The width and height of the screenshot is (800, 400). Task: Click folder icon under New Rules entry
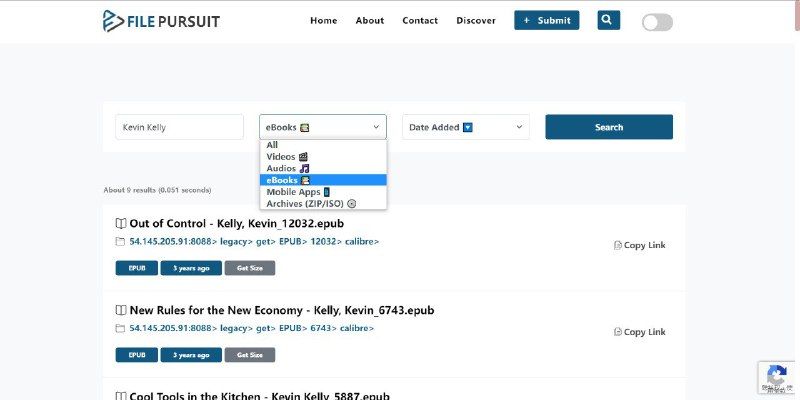120,328
